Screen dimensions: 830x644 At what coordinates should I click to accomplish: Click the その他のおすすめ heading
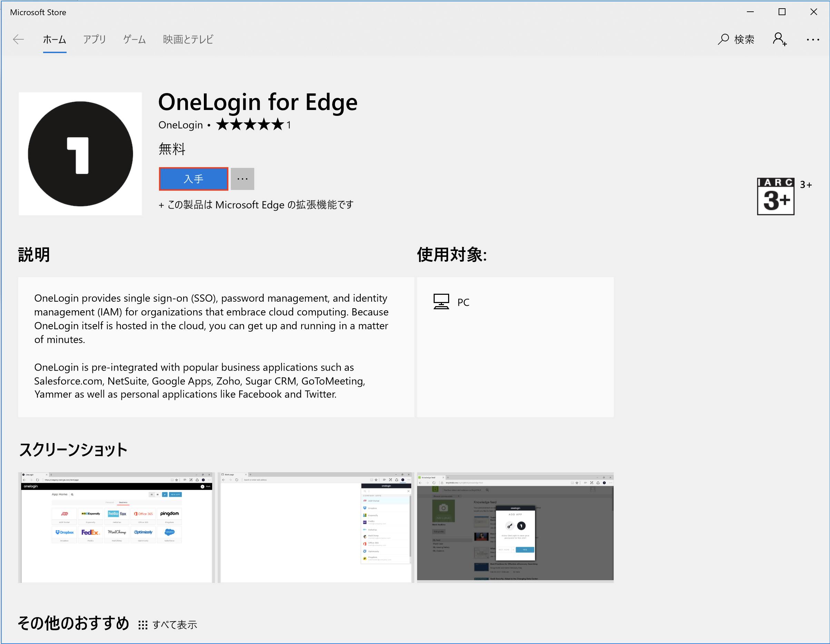[x=74, y=623]
